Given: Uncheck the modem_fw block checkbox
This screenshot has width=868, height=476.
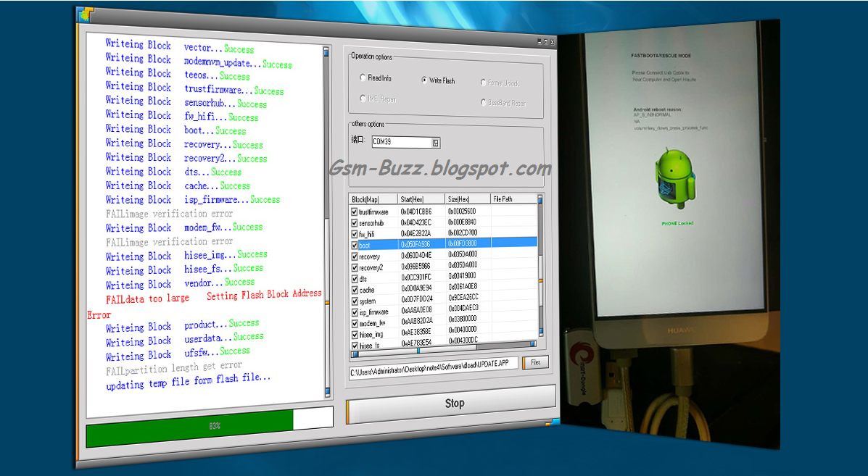Looking at the screenshot, I should click(x=355, y=323).
